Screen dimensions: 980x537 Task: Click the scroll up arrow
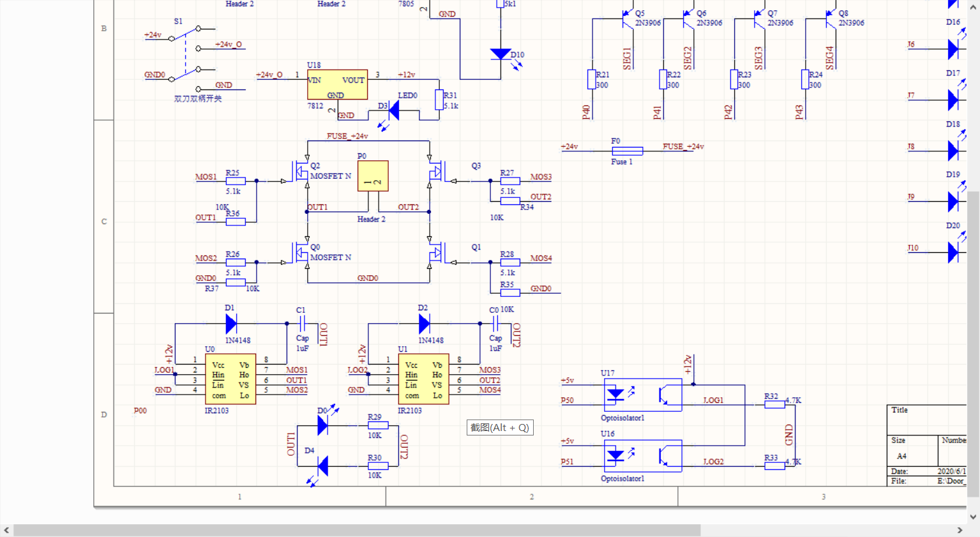click(973, 8)
